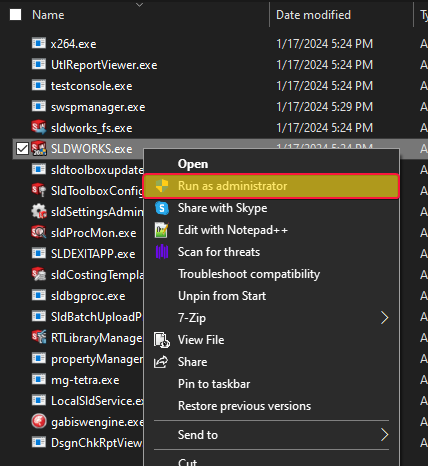Select Edit with Notepad++
The width and height of the screenshot is (428, 466).
pyautogui.click(x=271, y=230)
